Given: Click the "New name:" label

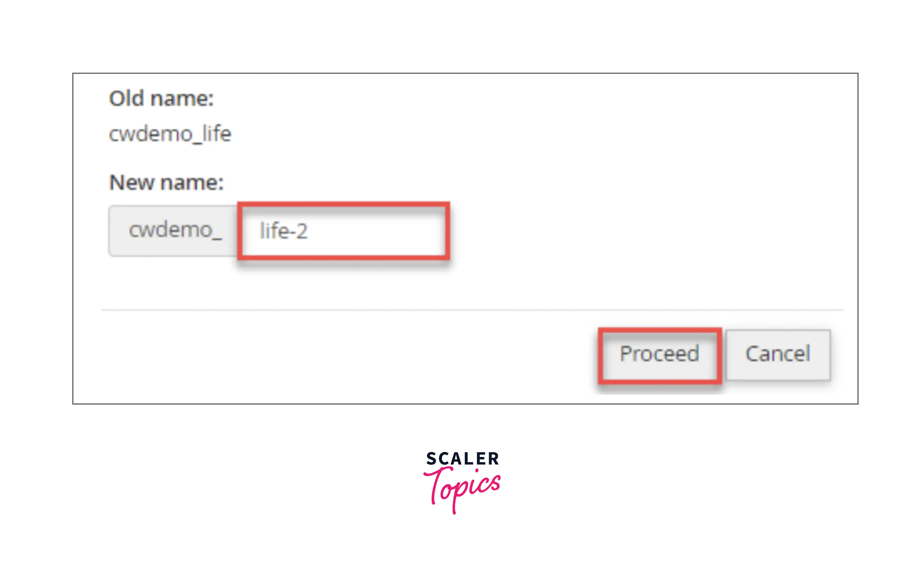Looking at the screenshot, I should [x=166, y=183].
